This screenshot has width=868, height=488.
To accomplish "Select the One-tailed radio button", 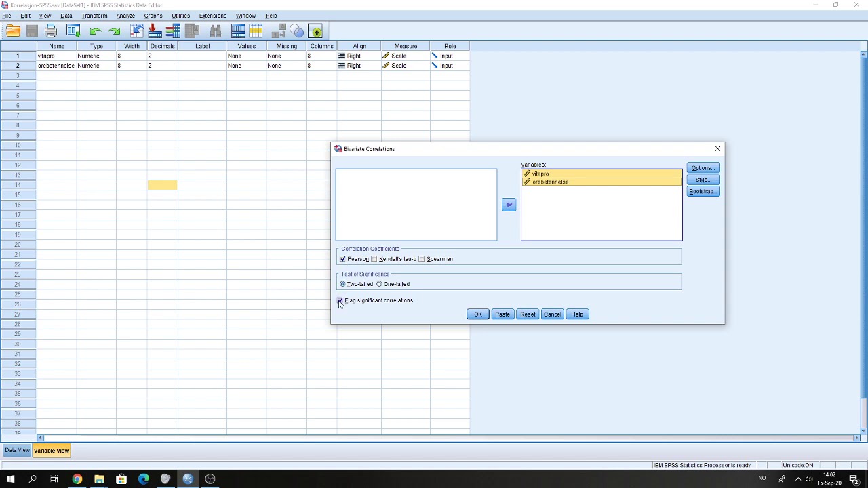I will 379,284.
